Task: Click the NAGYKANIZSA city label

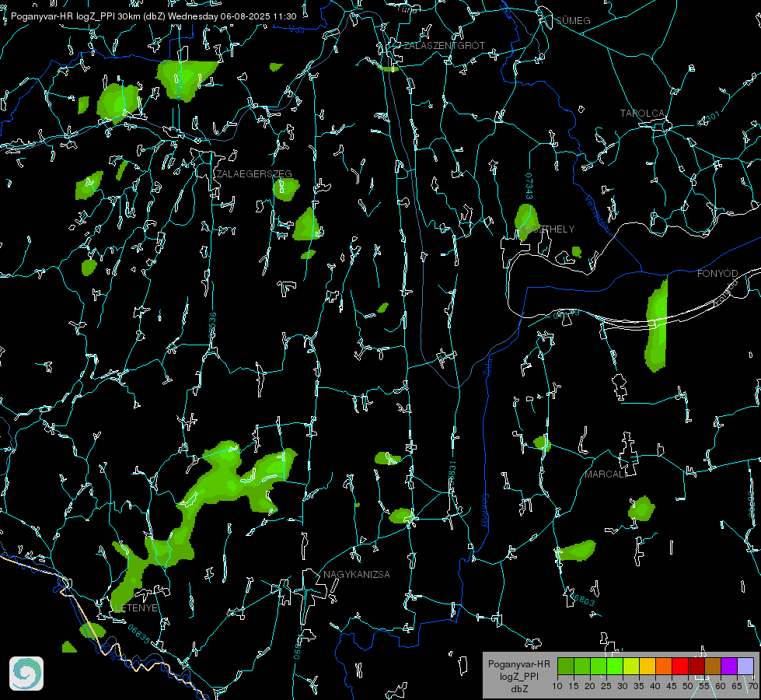Action: (x=357, y=575)
